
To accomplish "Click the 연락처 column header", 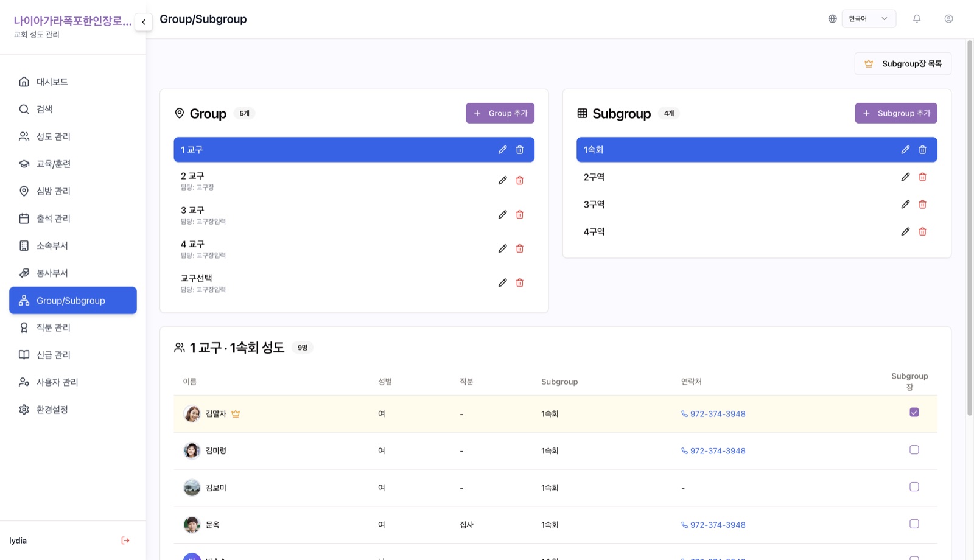I will coord(691,382).
